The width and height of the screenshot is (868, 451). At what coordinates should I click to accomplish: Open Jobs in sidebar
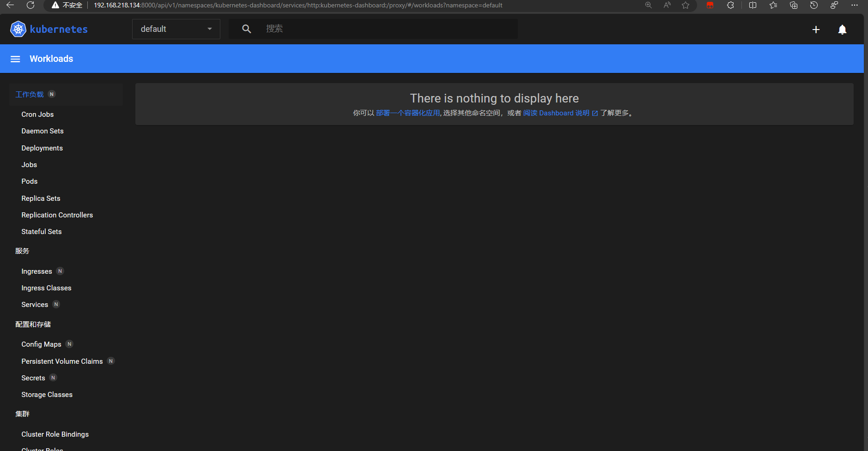(x=29, y=165)
